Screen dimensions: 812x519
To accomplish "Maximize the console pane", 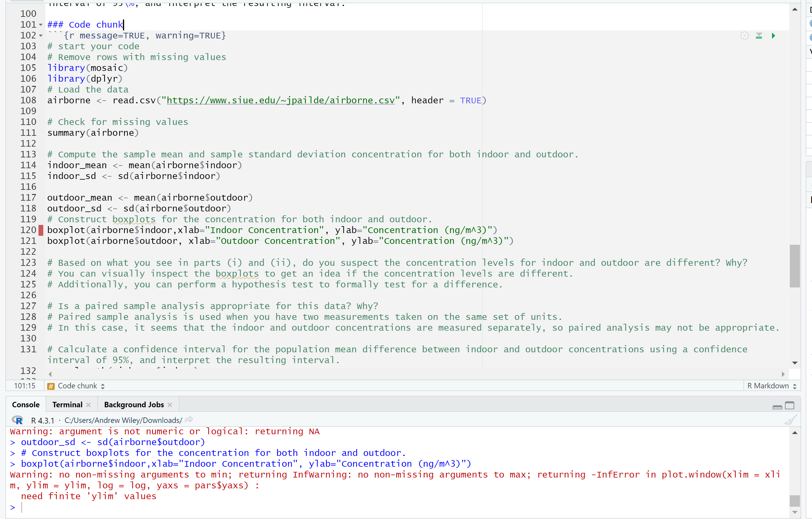I will (x=790, y=405).
